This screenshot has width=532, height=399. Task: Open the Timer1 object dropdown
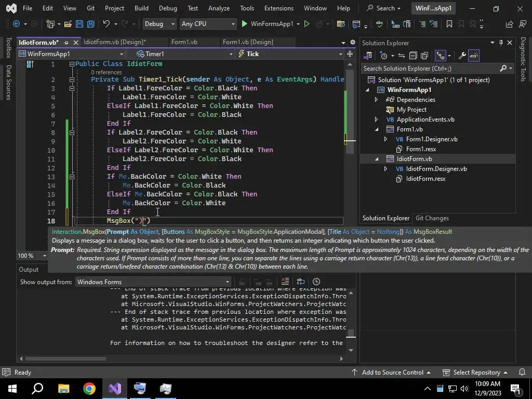(184, 54)
